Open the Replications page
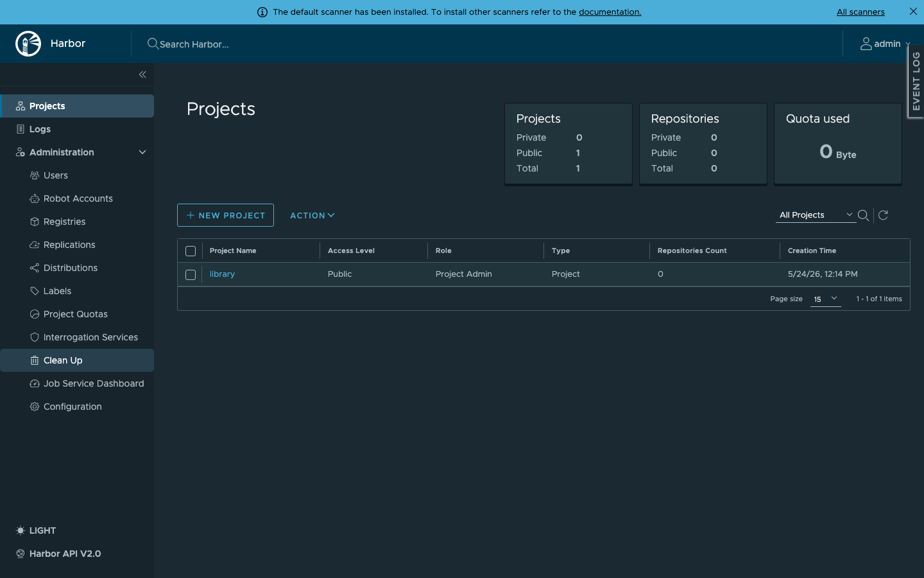Viewport: 924px width, 578px height. point(77,245)
